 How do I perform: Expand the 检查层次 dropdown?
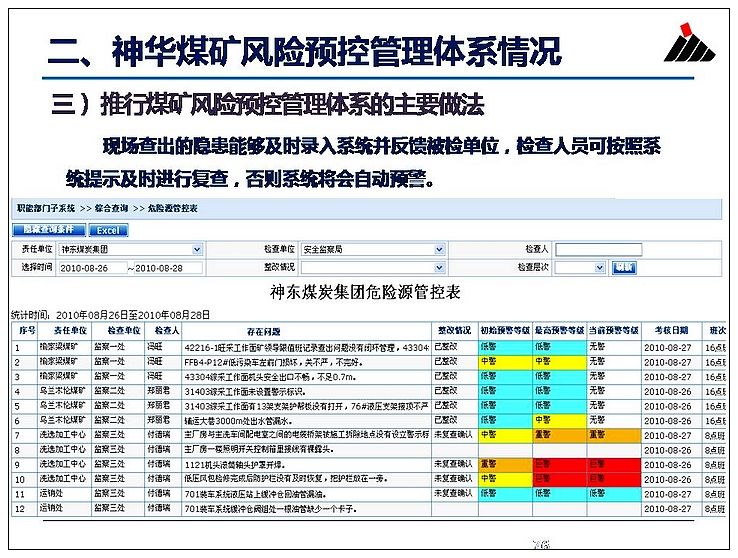tap(580, 268)
